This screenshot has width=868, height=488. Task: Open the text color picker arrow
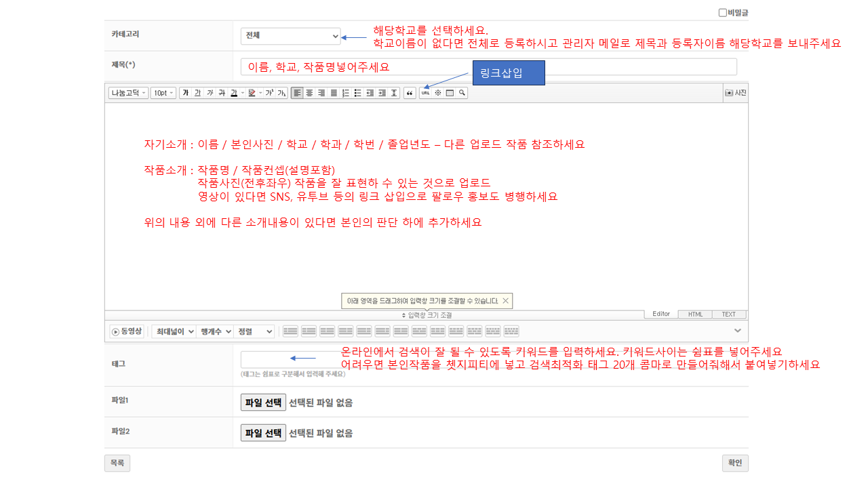[x=241, y=93]
